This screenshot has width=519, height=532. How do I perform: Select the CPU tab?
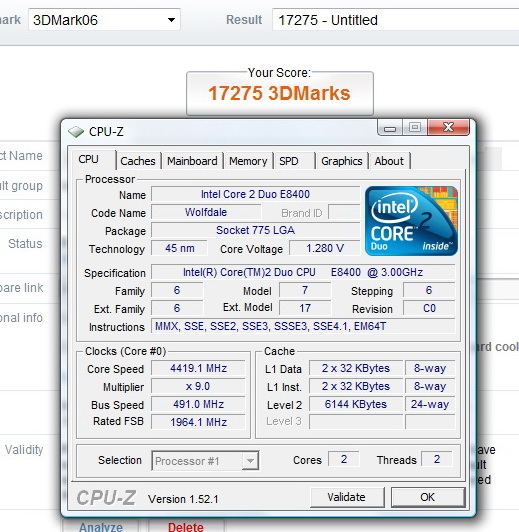pos(89,159)
